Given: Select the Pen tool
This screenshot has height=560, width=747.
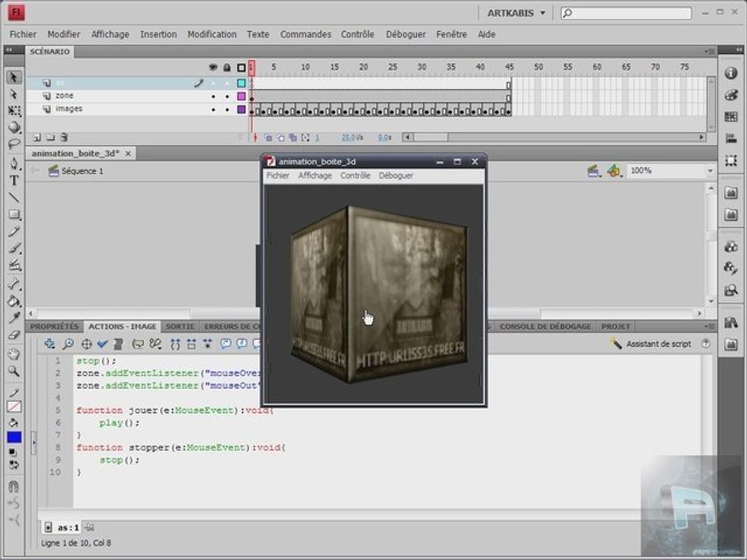Looking at the screenshot, I should pos(14,164).
